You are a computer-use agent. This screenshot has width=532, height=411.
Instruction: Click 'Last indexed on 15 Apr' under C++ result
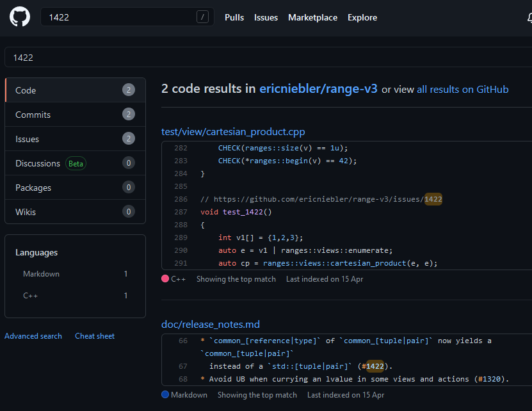pyautogui.click(x=325, y=279)
